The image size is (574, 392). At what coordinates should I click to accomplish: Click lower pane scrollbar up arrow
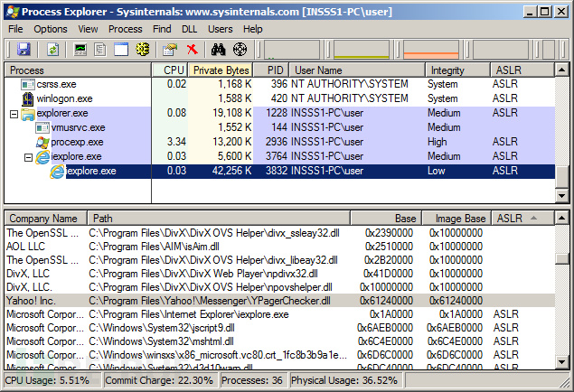562,218
